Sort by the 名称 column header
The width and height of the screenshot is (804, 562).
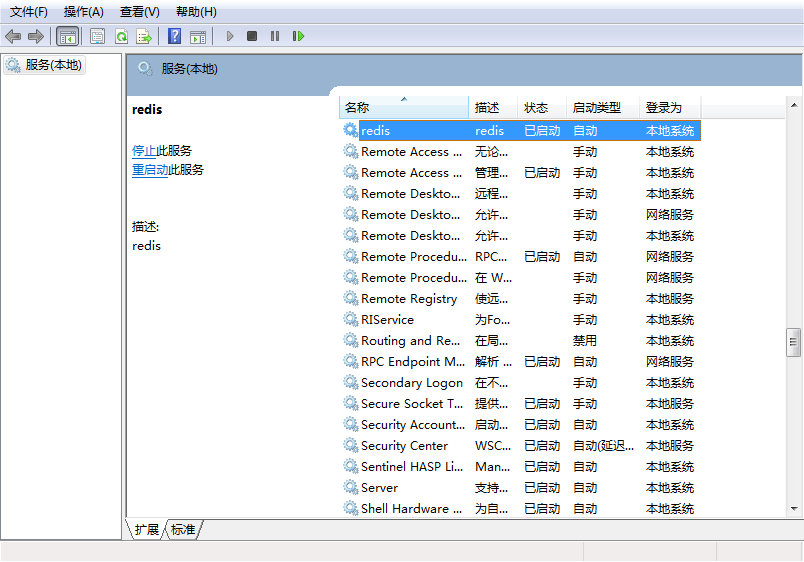(x=404, y=107)
